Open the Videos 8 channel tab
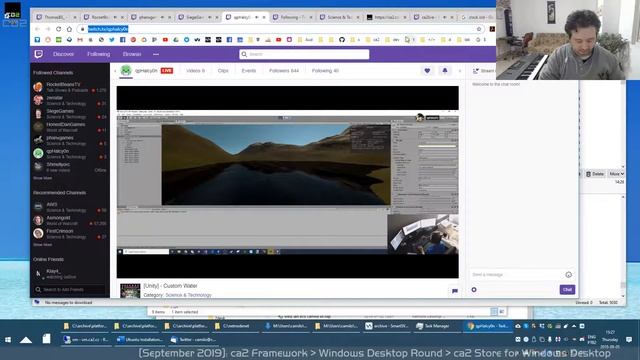 pos(196,71)
